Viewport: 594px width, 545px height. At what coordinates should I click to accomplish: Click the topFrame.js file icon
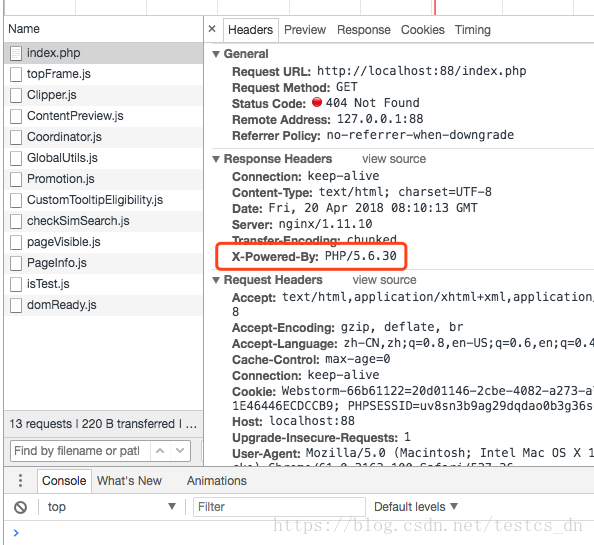(x=16, y=74)
